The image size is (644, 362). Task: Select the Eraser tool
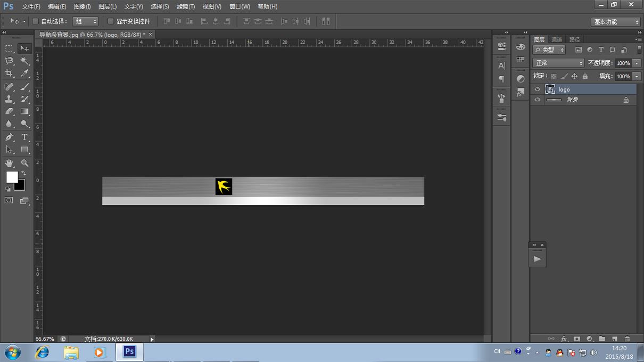coord(9,111)
